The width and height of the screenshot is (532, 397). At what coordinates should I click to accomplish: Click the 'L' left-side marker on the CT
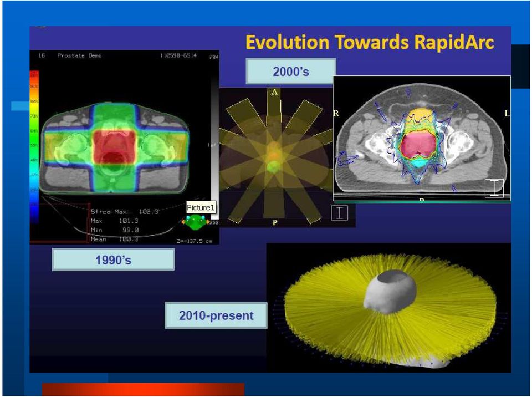[507, 114]
